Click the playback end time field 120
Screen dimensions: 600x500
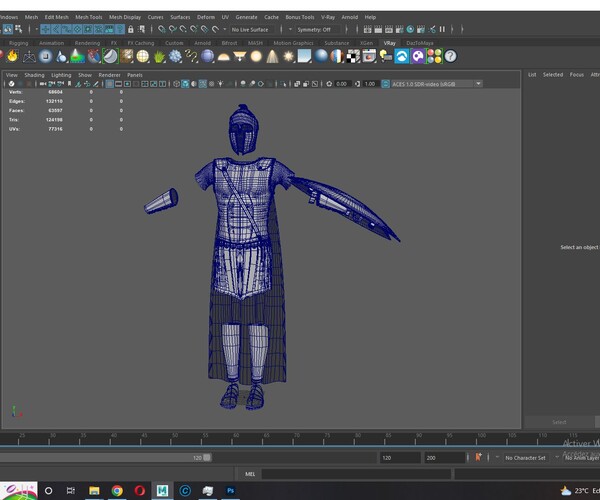400,458
